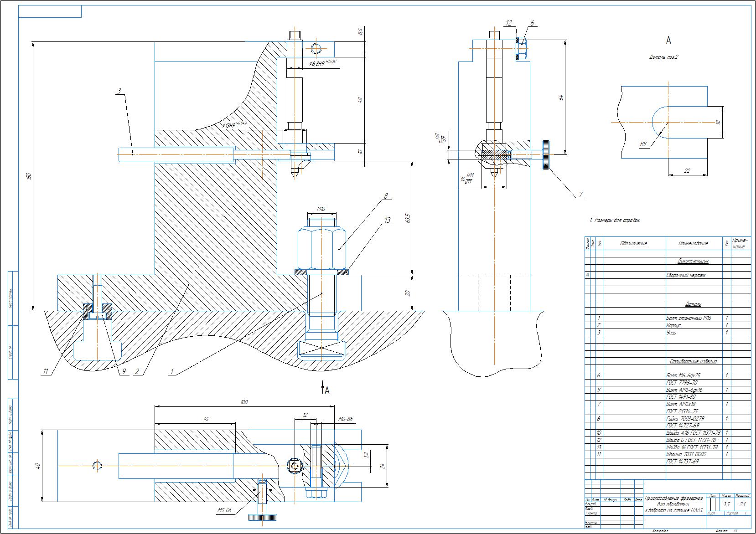Image resolution: width=756 pixels, height=534 pixels.
Task: Select the 'Корпус' row in parts table
Action: pyautogui.click(x=673, y=325)
